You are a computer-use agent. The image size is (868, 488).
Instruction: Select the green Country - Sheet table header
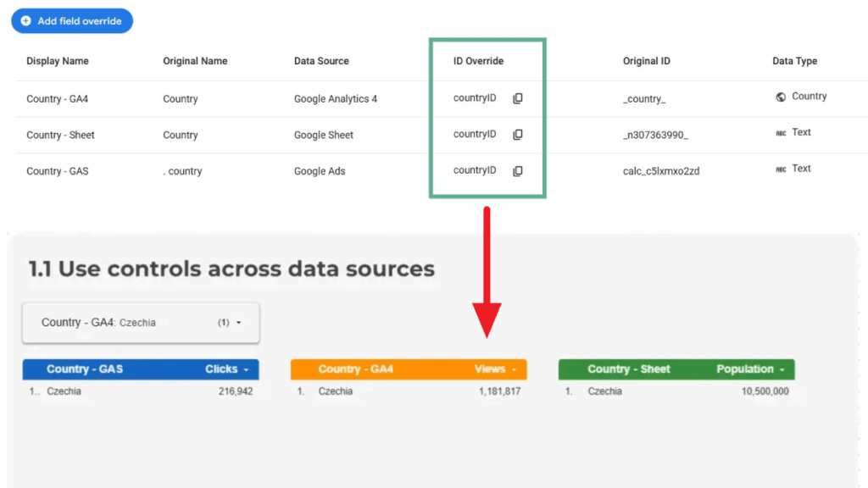coord(628,369)
